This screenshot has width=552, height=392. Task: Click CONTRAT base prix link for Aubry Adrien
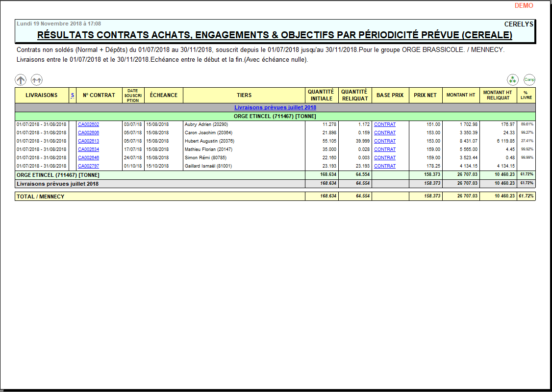(385, 124)
